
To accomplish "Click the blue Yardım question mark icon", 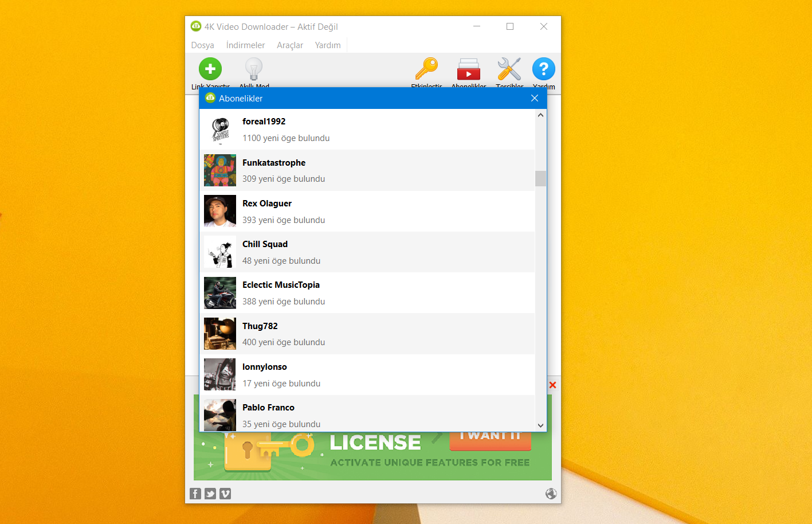I will pos(544,69).
